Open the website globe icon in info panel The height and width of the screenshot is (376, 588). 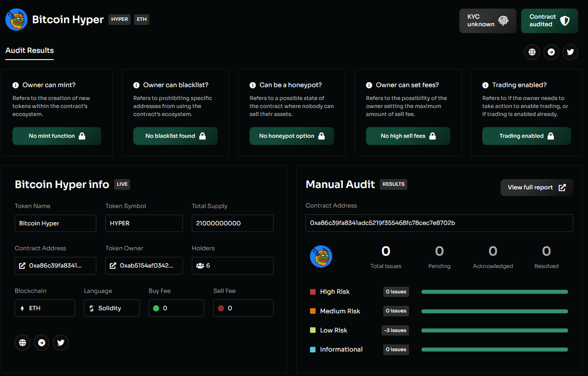tap(22, 343)
